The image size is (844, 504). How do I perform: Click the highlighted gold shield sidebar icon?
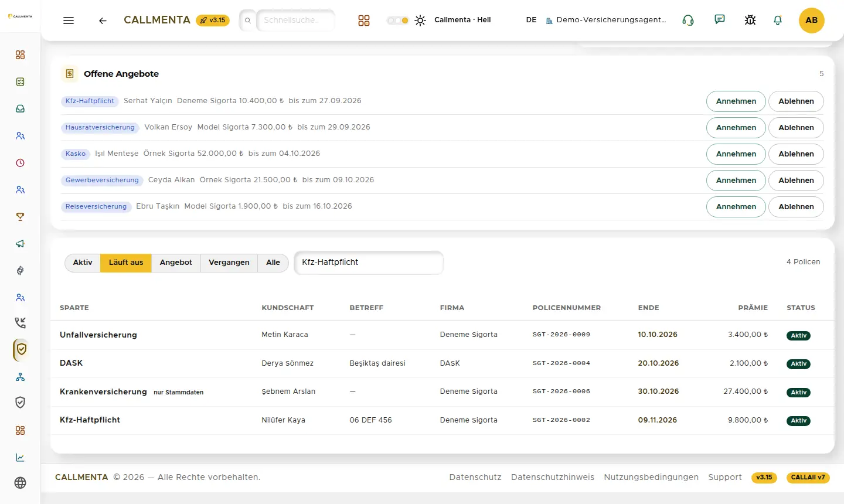[x=21, y=350]
